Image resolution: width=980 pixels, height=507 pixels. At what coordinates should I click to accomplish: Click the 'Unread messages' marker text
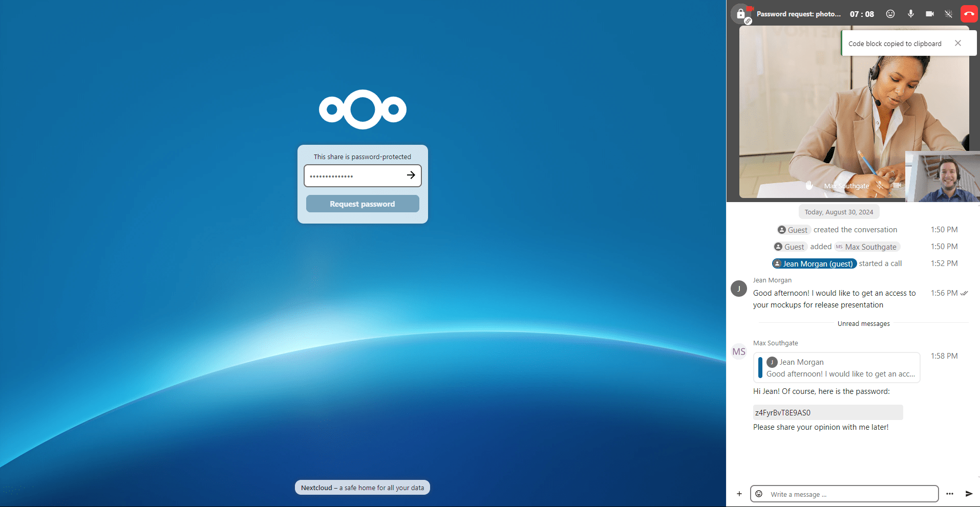tap(863, 323)
